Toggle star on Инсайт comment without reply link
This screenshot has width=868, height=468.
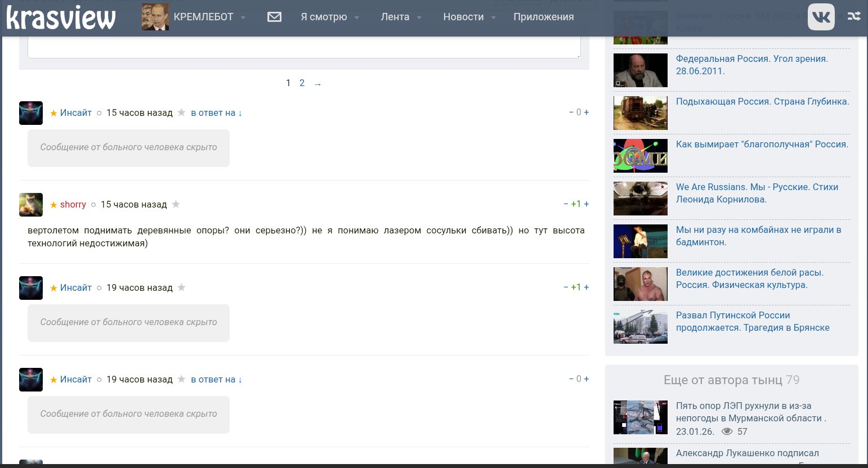click(x=181, y=287)
